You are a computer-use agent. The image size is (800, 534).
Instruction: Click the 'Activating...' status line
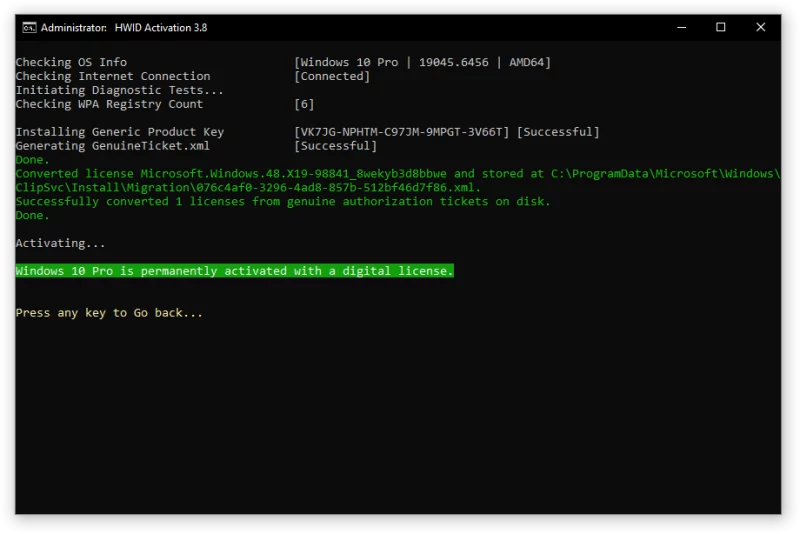60,243
